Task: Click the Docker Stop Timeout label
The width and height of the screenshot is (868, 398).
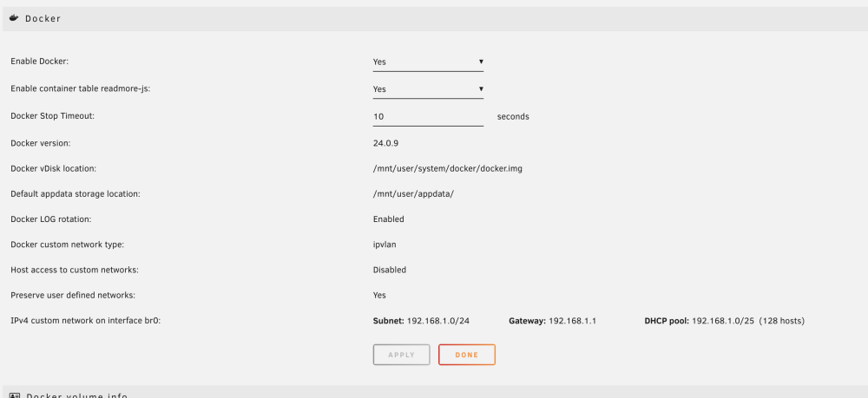Action: (x=53, y=116)
